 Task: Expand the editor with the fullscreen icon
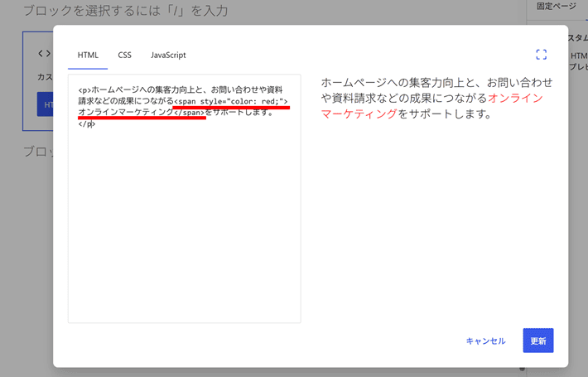pyautogui.click(x=541, y=55)
